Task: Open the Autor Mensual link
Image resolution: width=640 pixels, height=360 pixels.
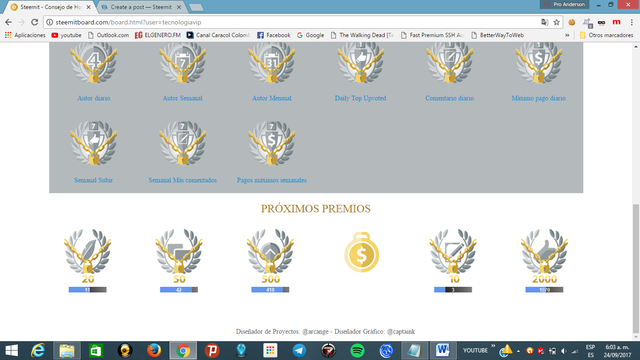Action: [x=271, y=98]
